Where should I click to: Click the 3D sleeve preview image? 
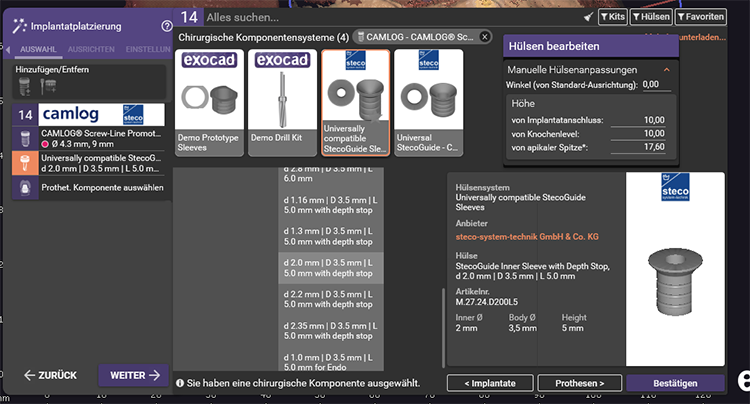675,281
